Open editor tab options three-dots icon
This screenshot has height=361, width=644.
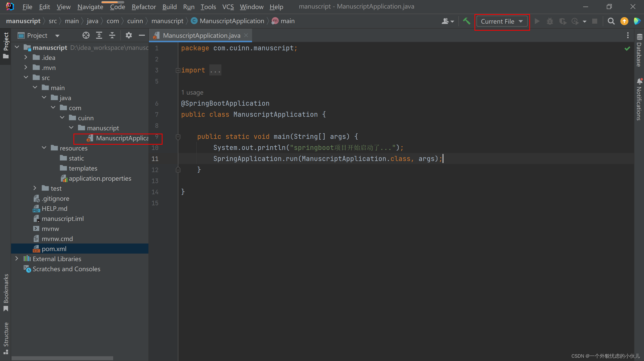tap(628, 35)
